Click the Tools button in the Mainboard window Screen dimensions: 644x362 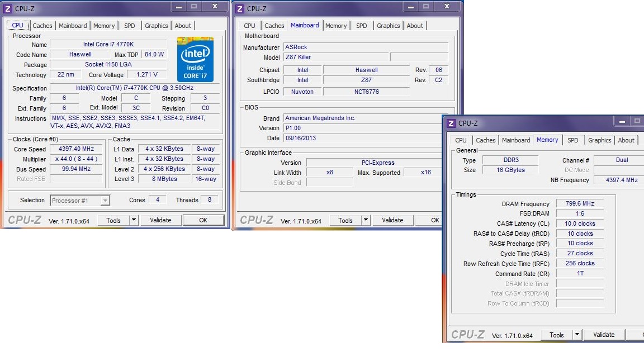click(x=345, y=221)
